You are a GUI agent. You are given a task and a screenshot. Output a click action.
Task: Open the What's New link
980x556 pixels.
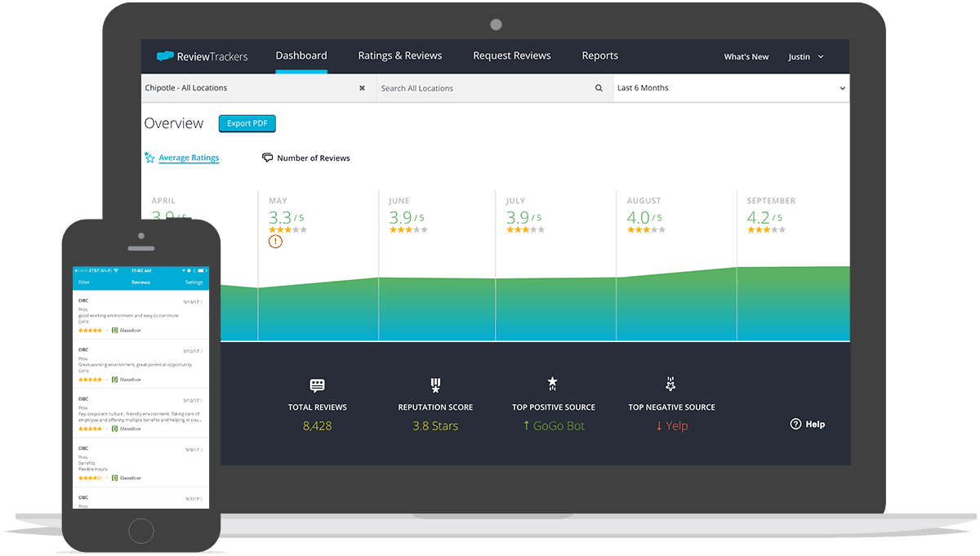746,57
